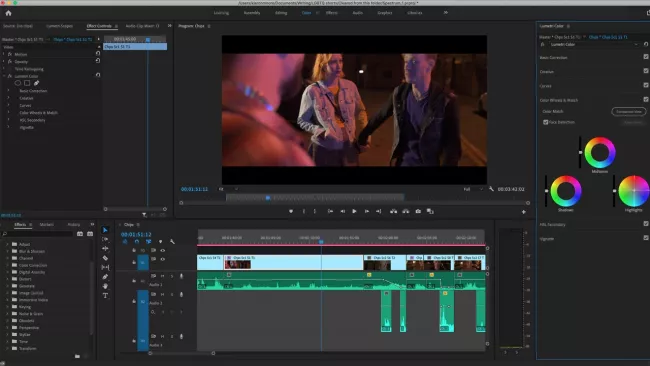The image size is (650, 366).
Task: Open Lumetri Scopes tab
Action: (59, 26)
